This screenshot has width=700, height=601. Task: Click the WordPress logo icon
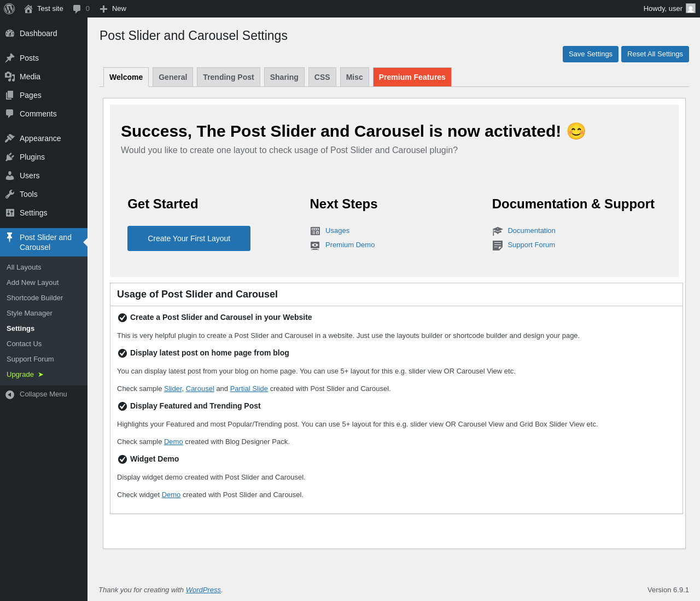[9, 9]
